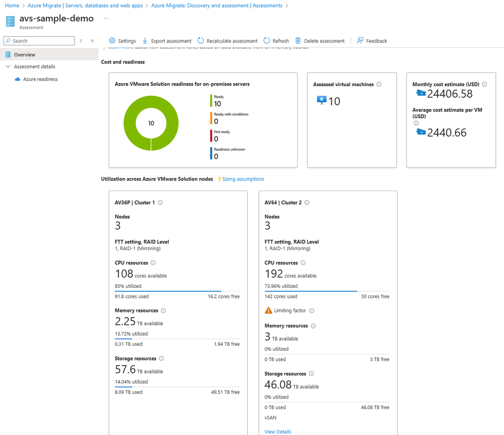Click the Settings gear icon
Image resolution: width=504 pixels, height=435 pixels.
(112, 40)
